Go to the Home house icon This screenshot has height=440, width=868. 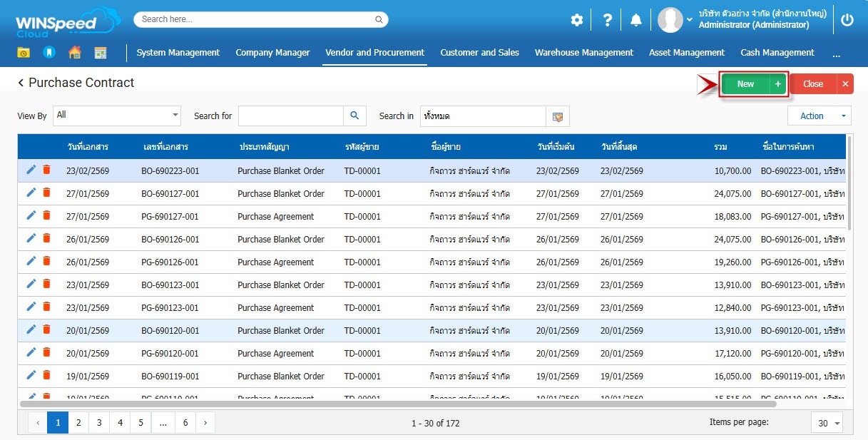74,53
